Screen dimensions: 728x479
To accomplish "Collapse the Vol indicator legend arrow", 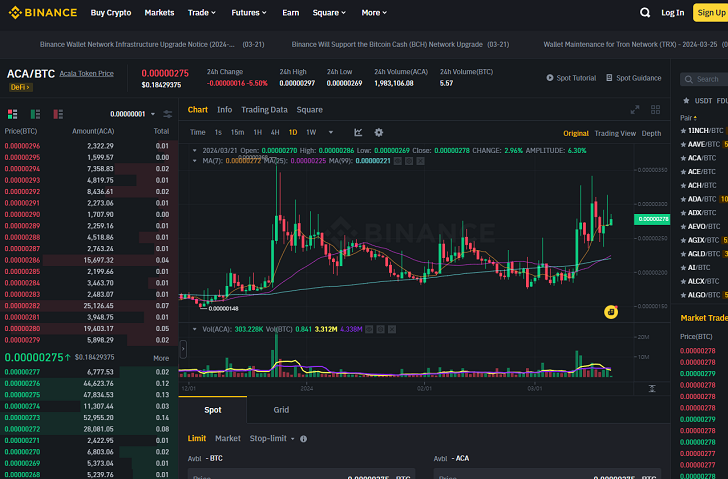I will click(x=195, y=329).
